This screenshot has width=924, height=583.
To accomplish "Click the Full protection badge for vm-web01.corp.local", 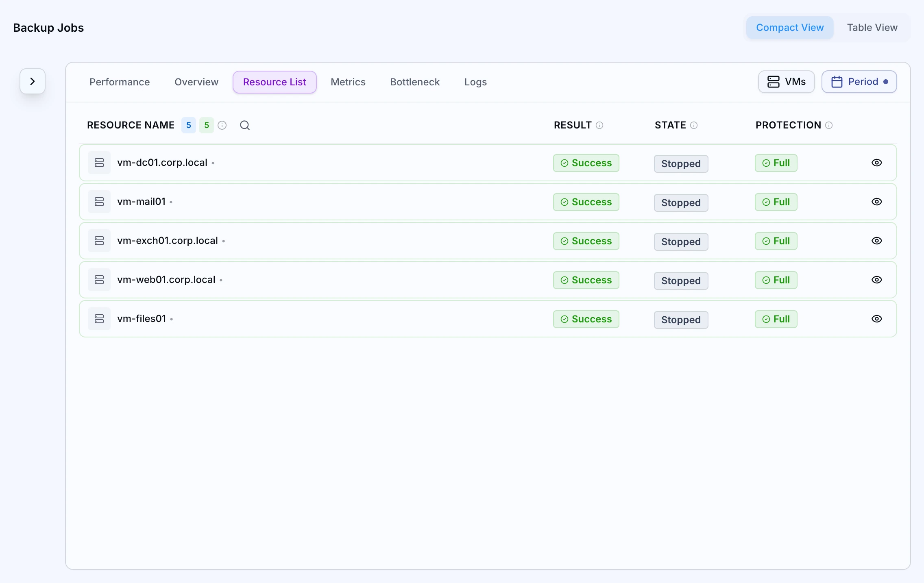I will tap(776, 280).
